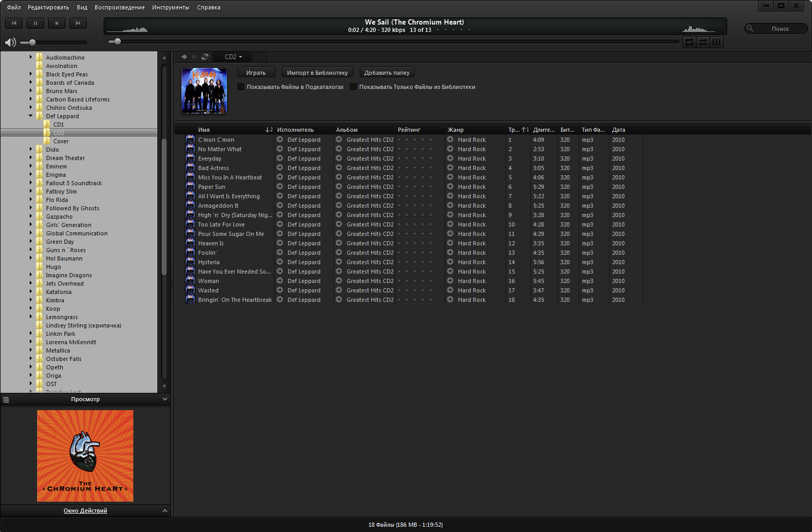812x532 pixels.
Task: Select the Cover folder under Def Leppard
Action: (61, 141)
